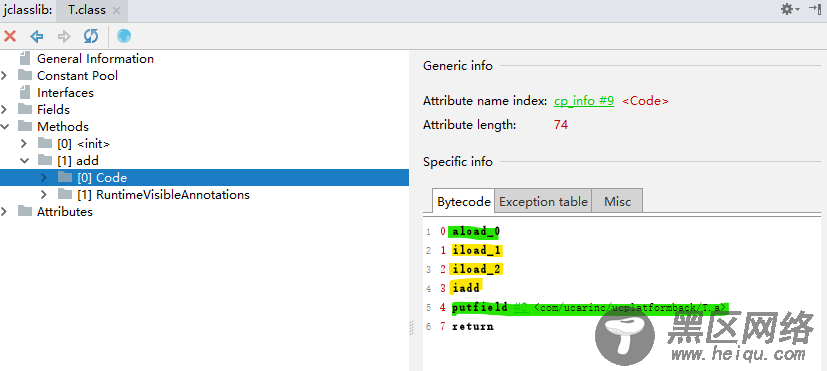Go forward with the gray right arrow
827x371 pixels.
(64, 36)
